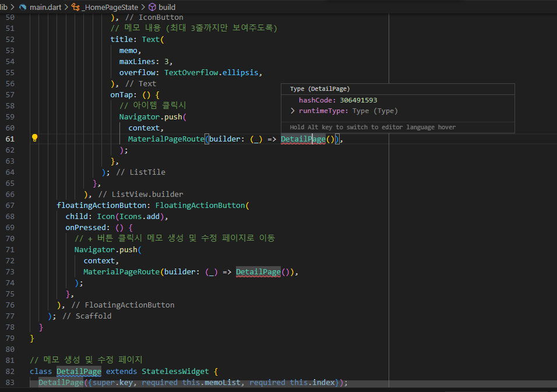Viewport: 557px width, 392px height.
Task: Click the method cube icon before build
Action: (x=153, y=7)
